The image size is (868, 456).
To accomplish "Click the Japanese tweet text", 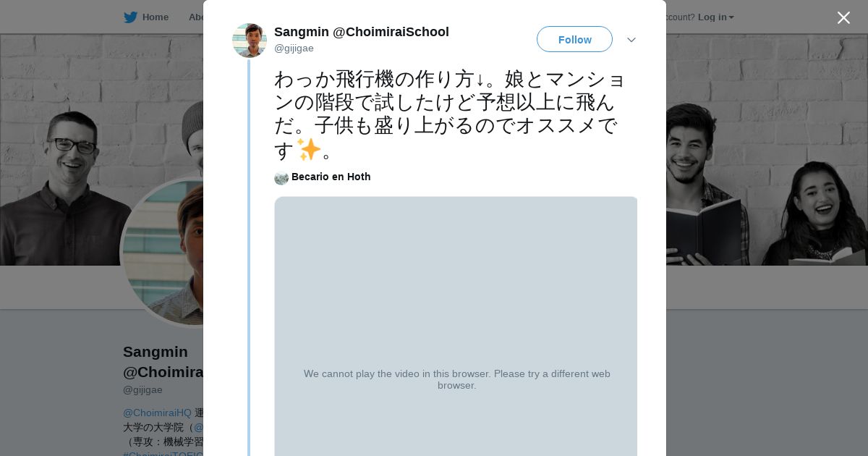I will click(x=448, y=101).
